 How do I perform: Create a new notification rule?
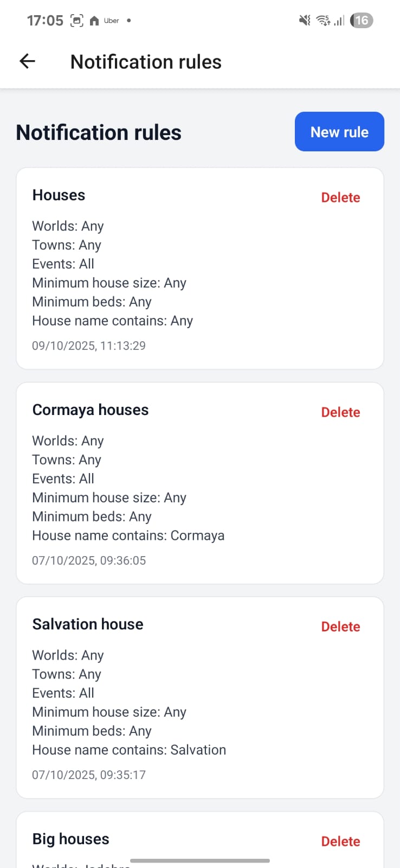339,132
